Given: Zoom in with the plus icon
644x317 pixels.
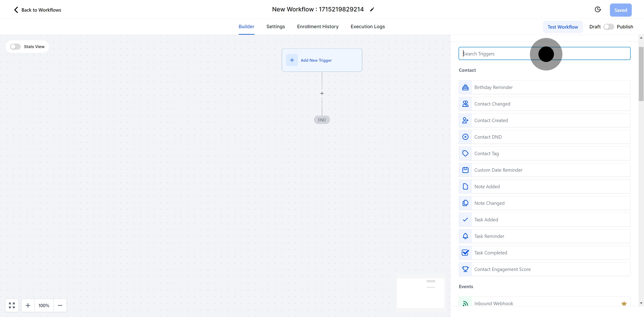Looking at the screenshot, I should coord(28,305).
